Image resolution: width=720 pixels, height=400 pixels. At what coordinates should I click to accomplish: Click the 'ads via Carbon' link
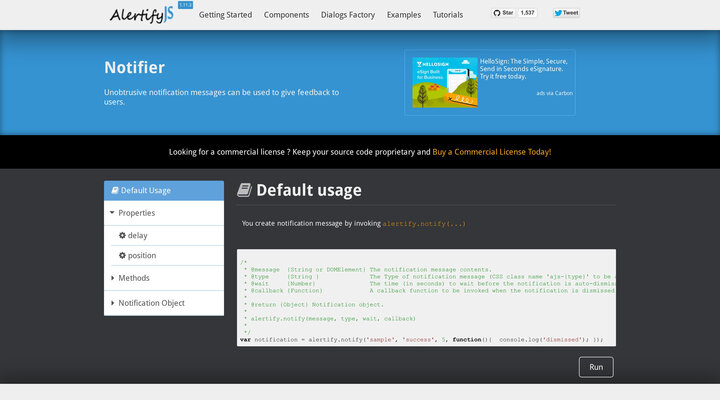click(554, 93)
